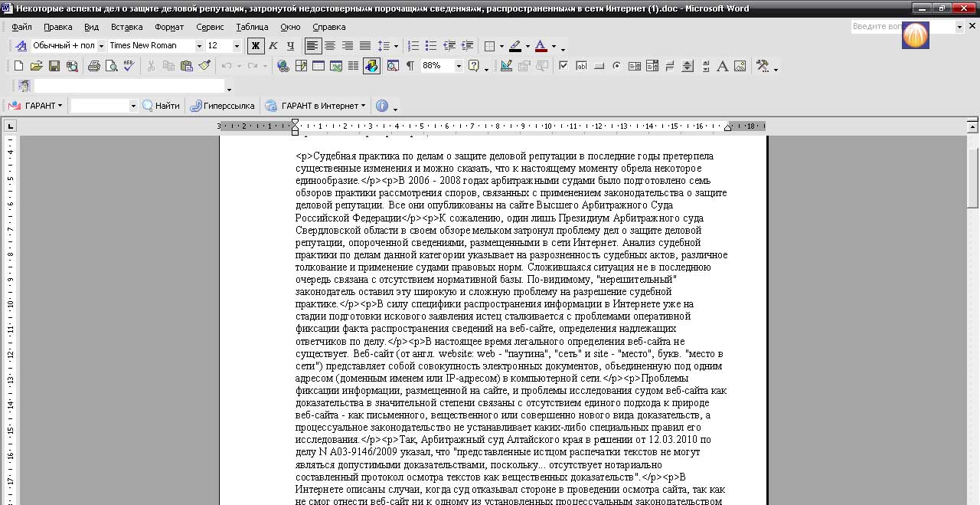Viewport: 980px width, 505px height.
Task: Click the blue info button on ГАРАНТ toolbar
Action: click(382, 106)
